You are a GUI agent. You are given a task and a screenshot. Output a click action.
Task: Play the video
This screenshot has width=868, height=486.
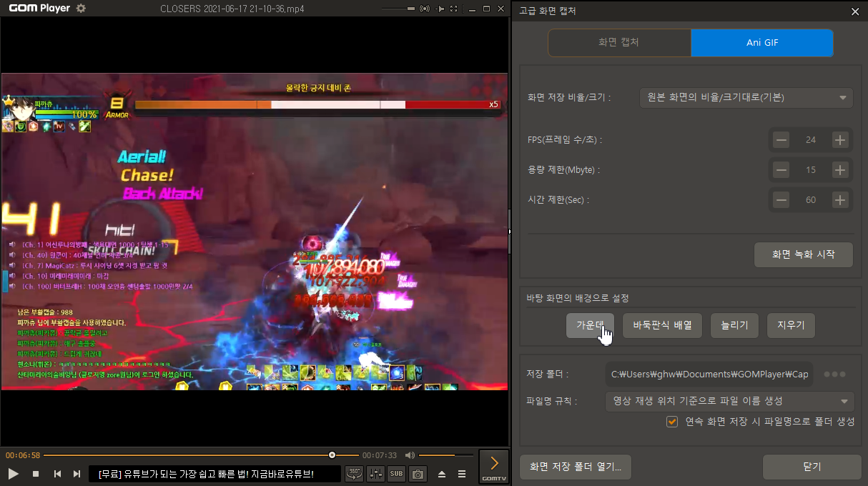[x=14, y=474]
